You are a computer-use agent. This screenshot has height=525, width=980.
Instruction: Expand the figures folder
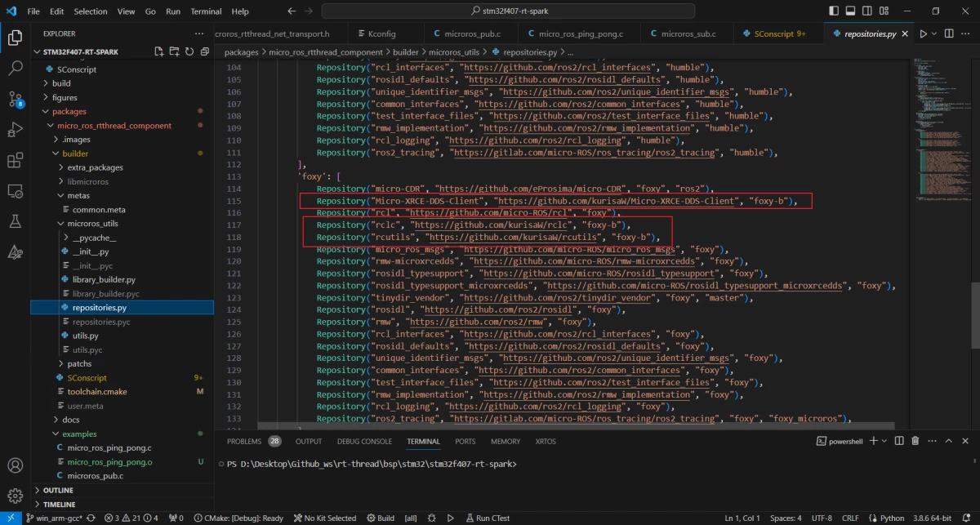pos(65,97)
